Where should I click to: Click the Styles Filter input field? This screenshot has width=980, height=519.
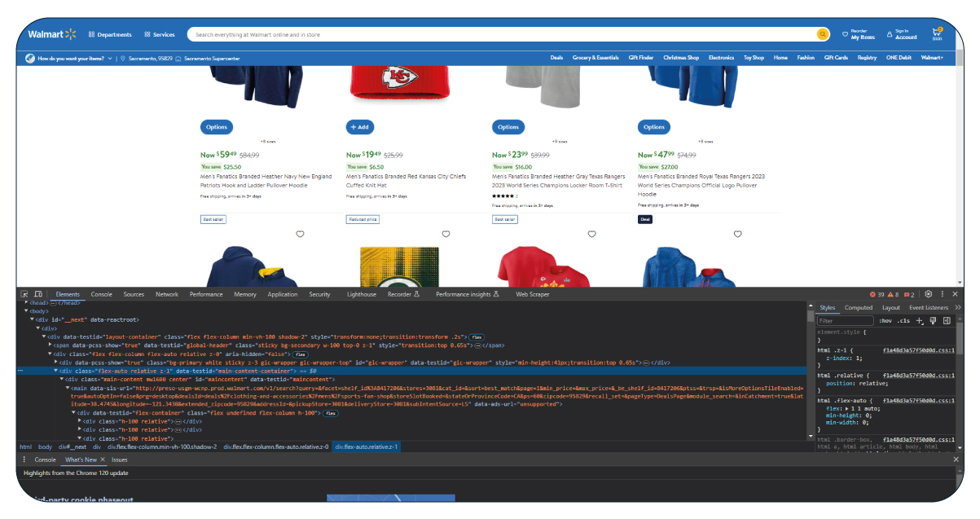(845, 321)
